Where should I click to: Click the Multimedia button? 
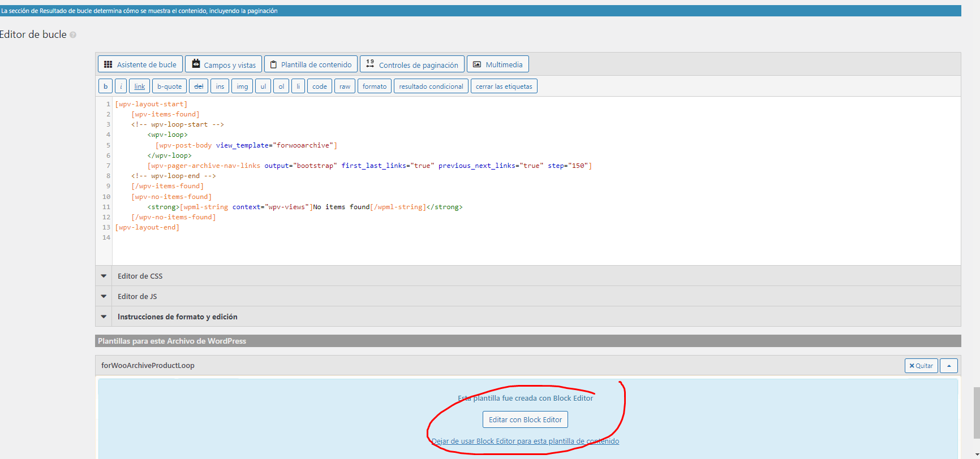point(498,64)
